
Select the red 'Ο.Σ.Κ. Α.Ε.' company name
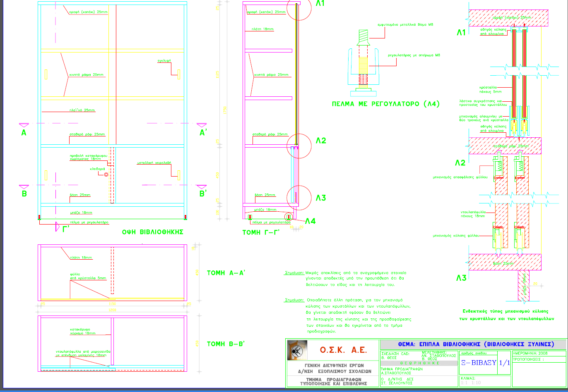[x=343, y=350]
